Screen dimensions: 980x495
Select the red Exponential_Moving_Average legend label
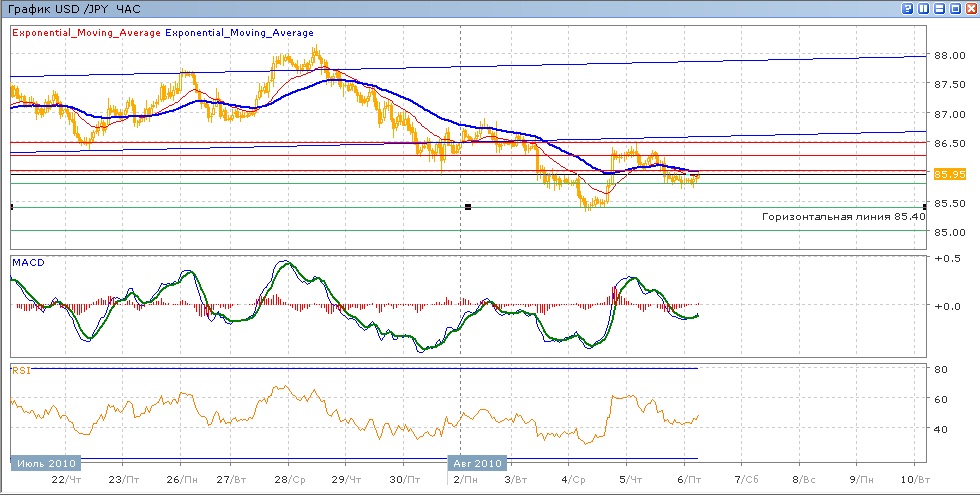point(86,33)
